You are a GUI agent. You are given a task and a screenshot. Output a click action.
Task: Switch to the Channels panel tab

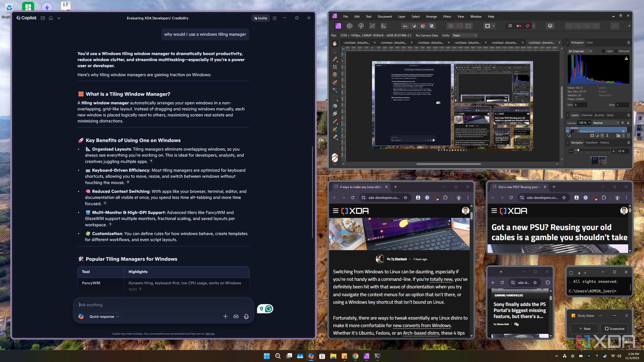point(586,115)
